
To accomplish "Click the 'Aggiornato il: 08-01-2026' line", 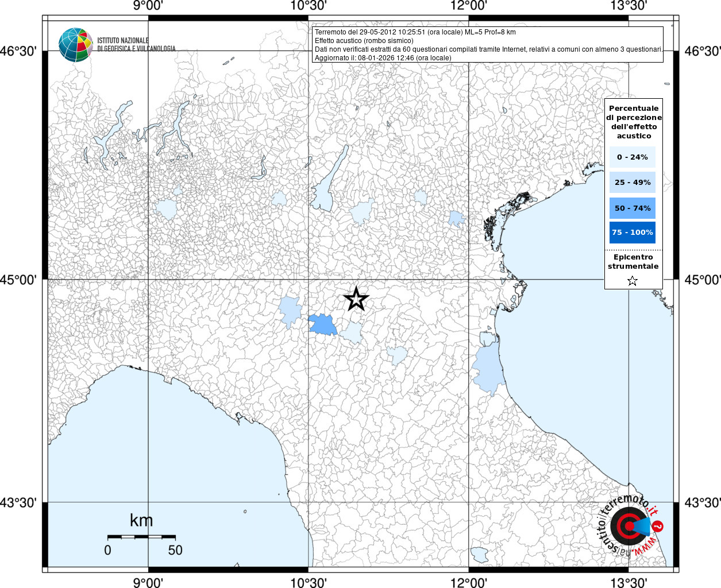I will (383, 58).
